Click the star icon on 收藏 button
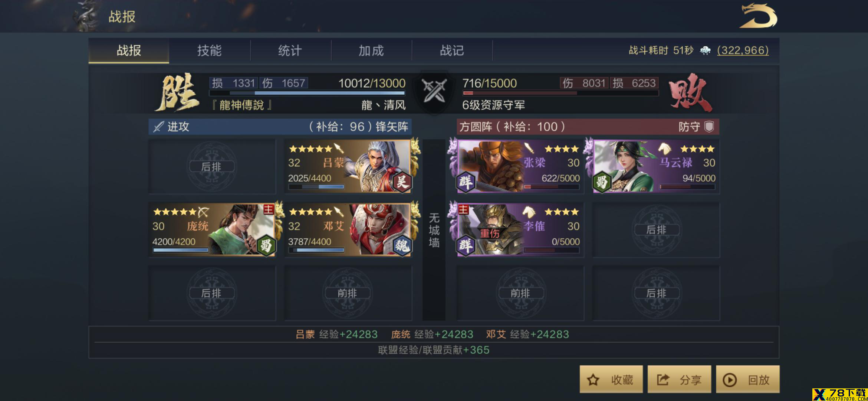868x401 pixels. (593, 379)
